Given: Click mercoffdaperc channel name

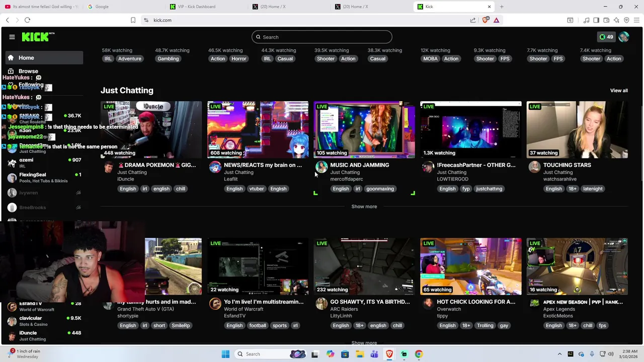Looking at the screenshot, I should tap(346, 179).
